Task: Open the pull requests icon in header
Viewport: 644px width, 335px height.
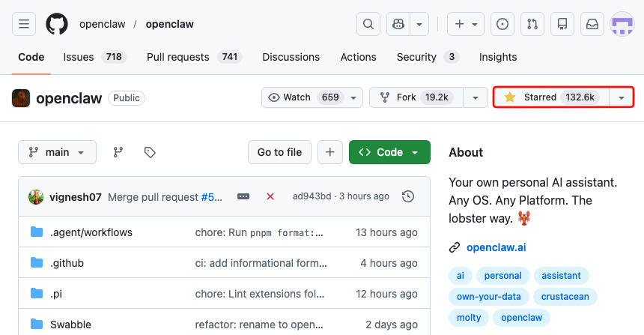Action: [532, 24]
